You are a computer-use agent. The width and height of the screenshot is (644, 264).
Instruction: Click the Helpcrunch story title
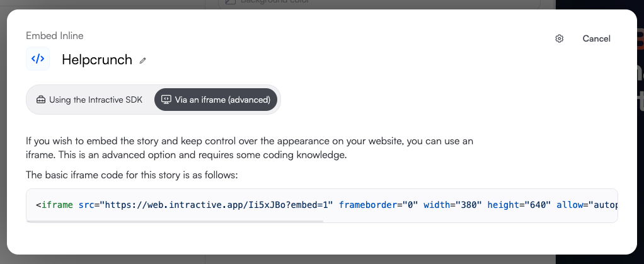pyautogui.click(x=96, y=60)
